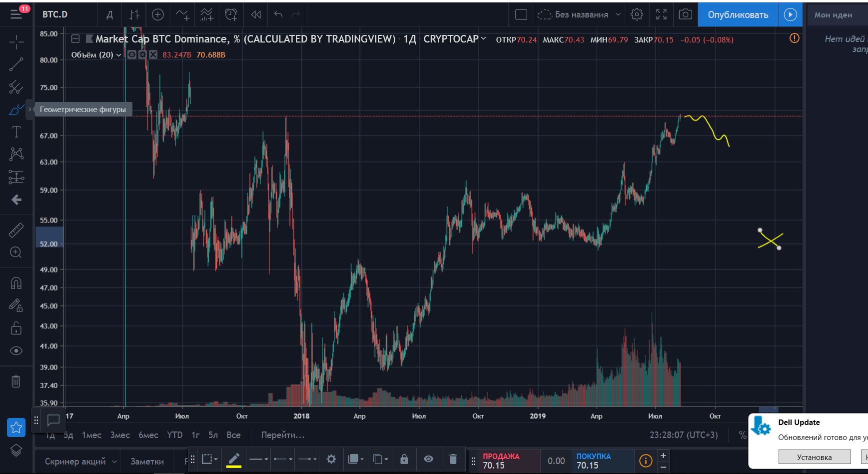Select the zoom in magnifier tool
The image size is (868, 474).
point(16,252)
